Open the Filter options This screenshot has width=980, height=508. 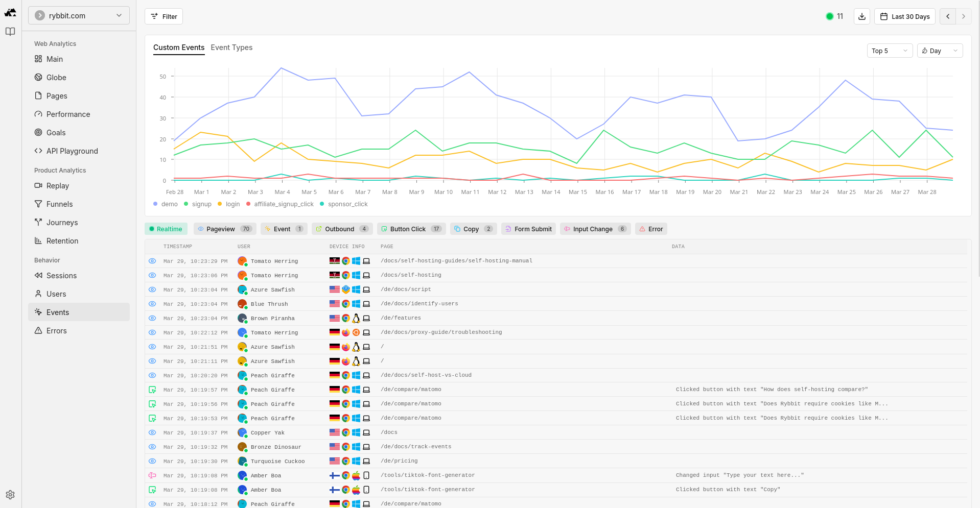click(x=164, y=16)
